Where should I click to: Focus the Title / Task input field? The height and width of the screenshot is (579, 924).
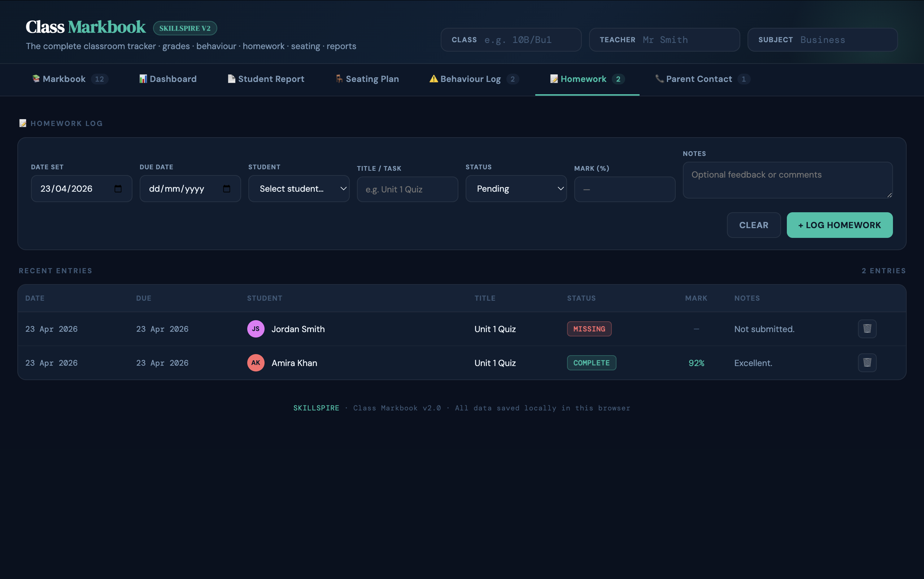click(x=407, y=190)
